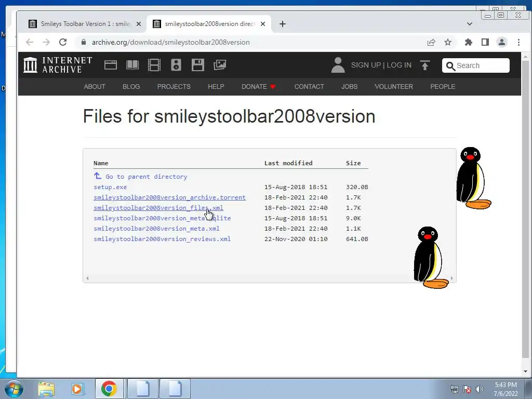Reload the page with the refresh icon
This screenshot has height=399, width=532.
[x=63, y=42]
